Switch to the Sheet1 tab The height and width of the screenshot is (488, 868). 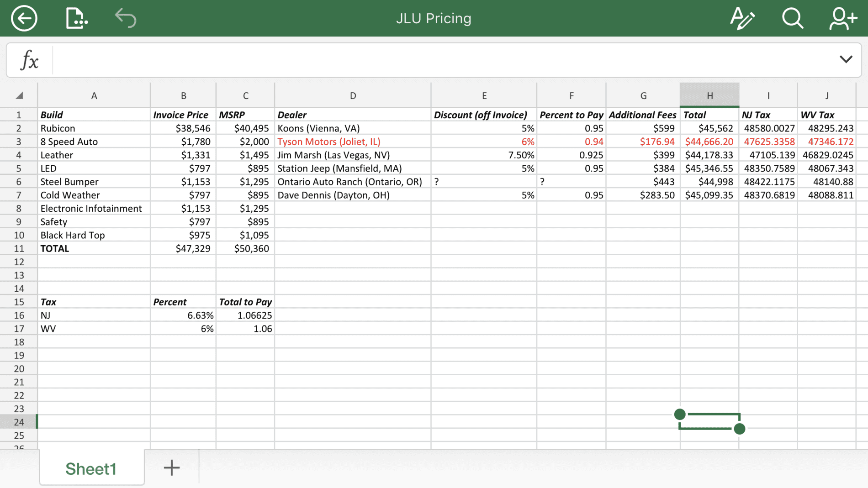click(91, 468)
